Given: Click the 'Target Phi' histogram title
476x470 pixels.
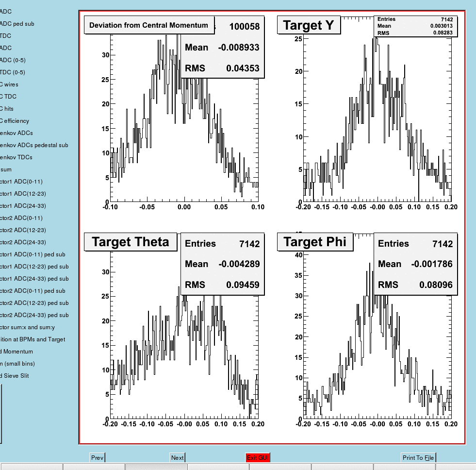Looking at the screenshot, I should 315,242.
